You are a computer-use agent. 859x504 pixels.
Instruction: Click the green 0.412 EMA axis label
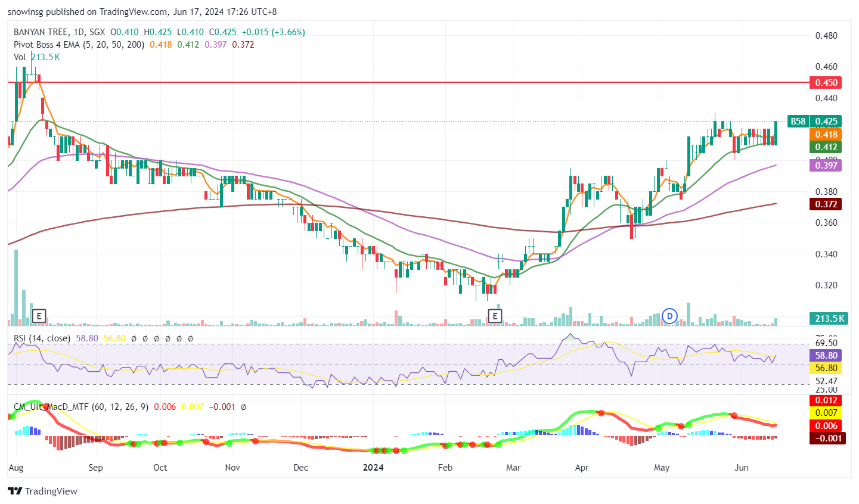[x=826, y=147]
